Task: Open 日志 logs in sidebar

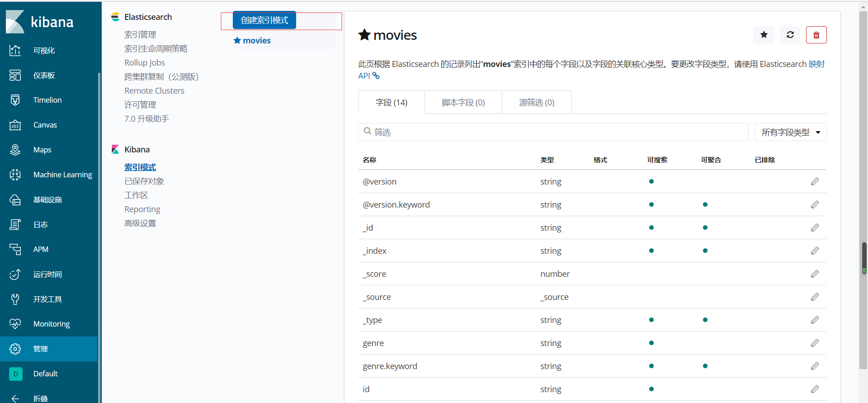Action: 41,224
